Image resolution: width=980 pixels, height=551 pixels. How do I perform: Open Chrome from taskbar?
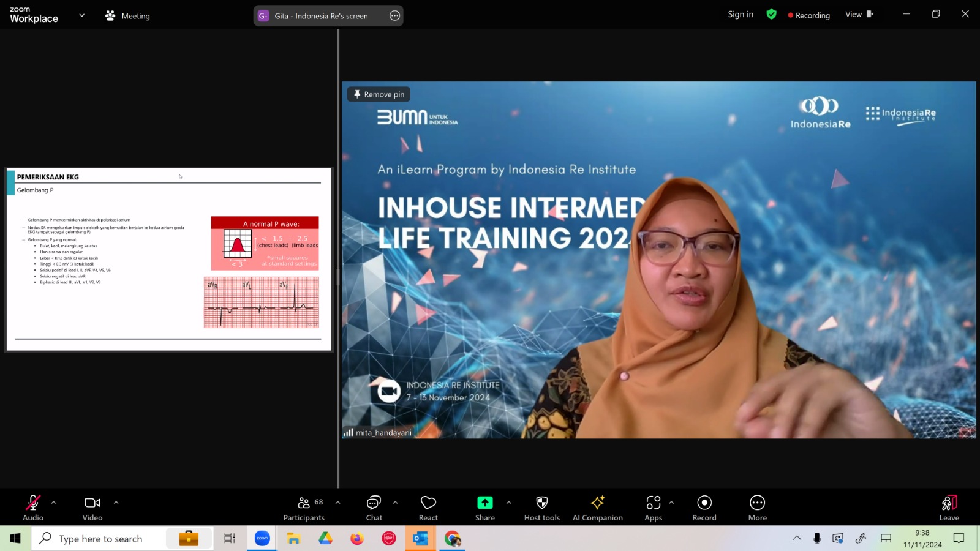pos(452,539)
